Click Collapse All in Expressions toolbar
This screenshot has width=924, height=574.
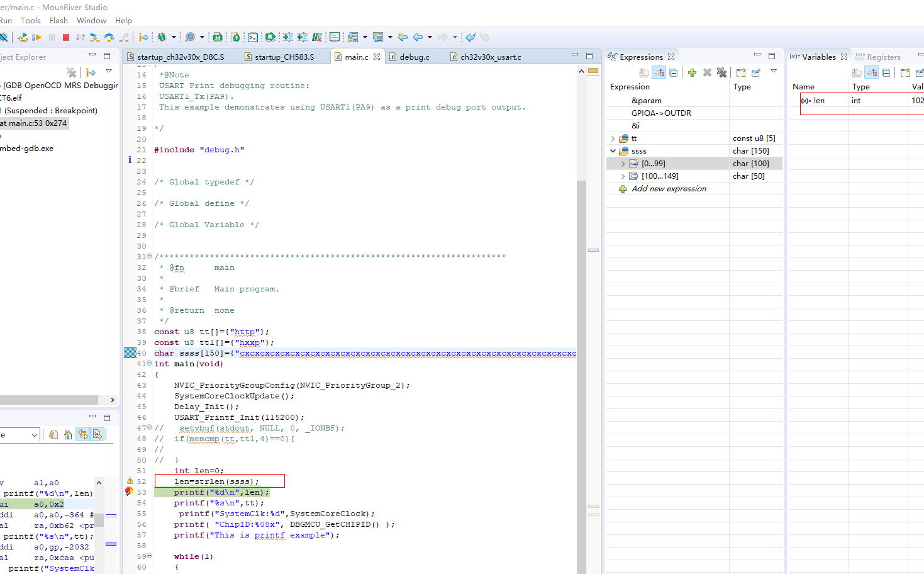674,73
